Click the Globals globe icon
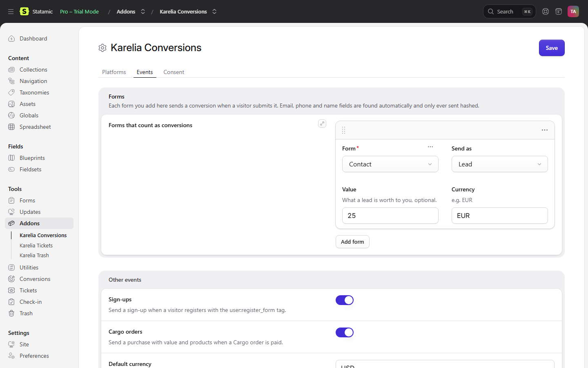This screenshot has width=588, height=368. tap(11, 115)
